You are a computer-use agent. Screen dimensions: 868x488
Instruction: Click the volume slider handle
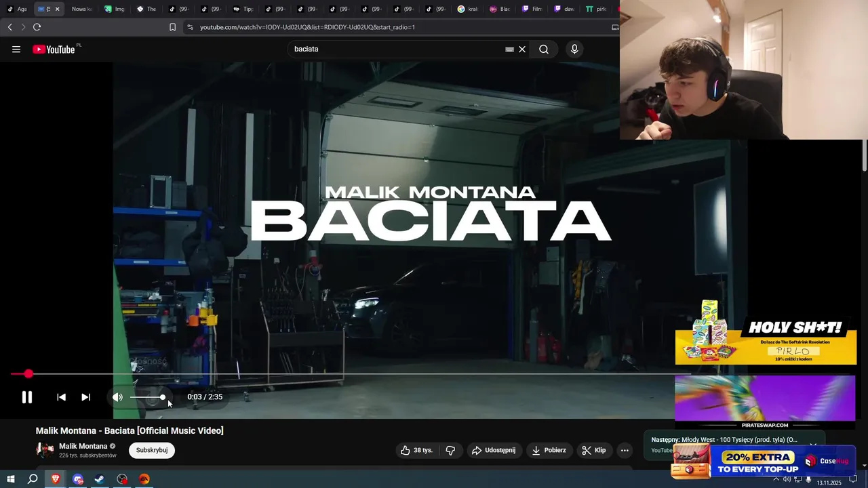tap(162, 397)
